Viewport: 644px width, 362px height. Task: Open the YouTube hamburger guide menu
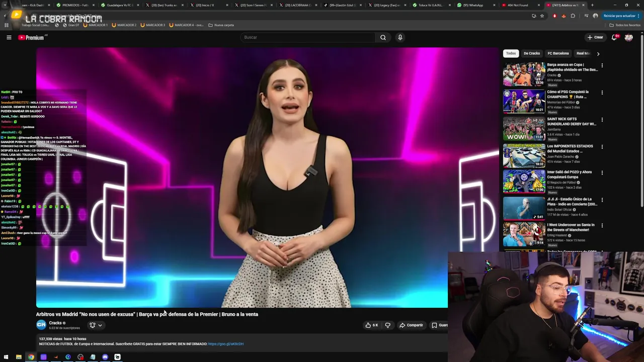(x=9, y=37)
